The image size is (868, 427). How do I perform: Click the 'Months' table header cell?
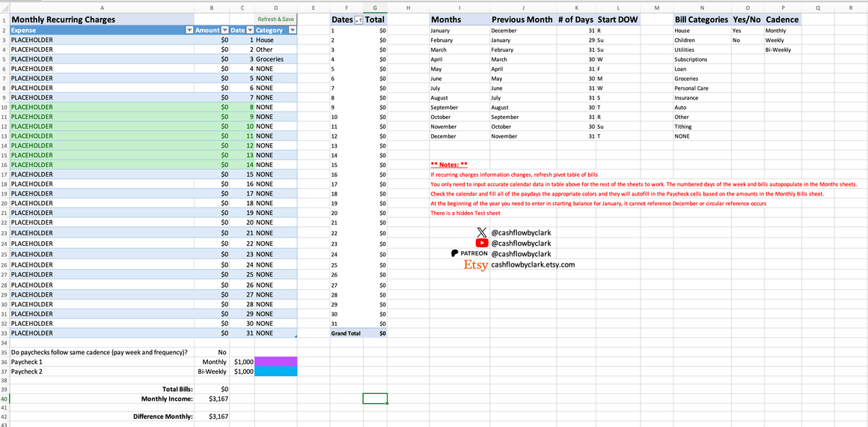click(x=459, y=19)
